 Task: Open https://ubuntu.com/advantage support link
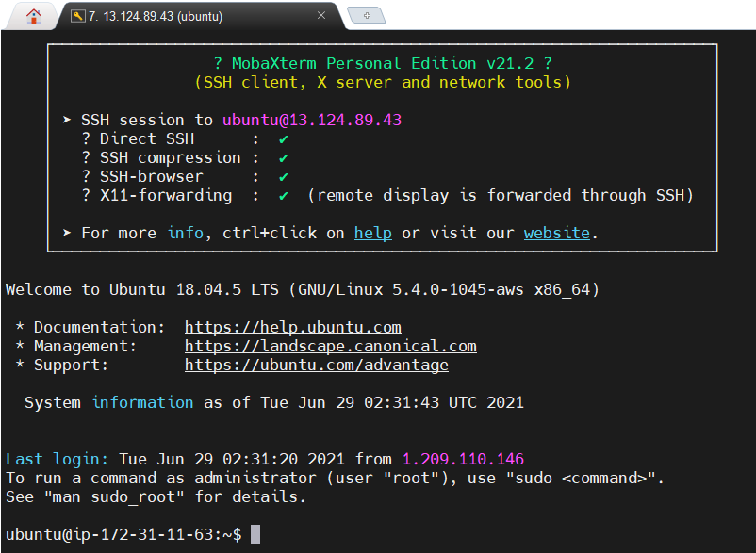click(317, 366)
